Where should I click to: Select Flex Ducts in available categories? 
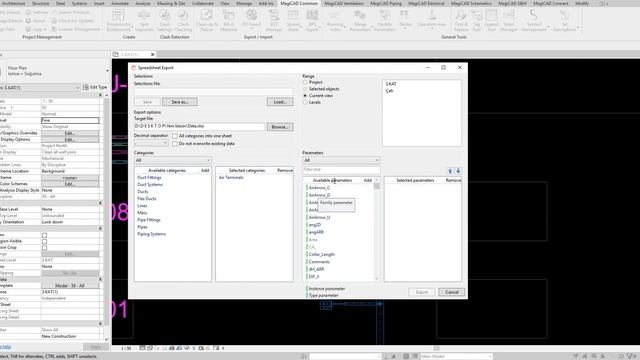click(x=147, y=199)
